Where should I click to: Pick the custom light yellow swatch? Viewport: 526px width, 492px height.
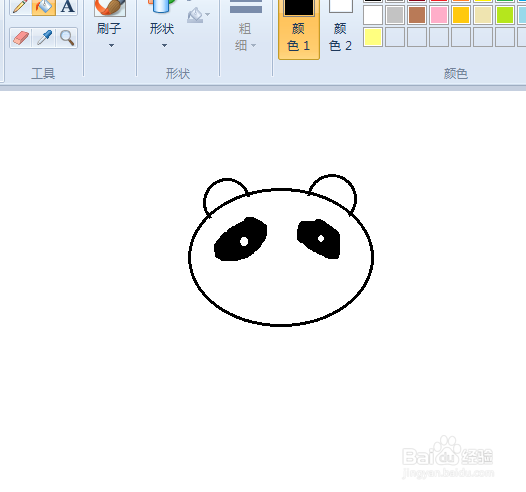[x=373, y=37]
